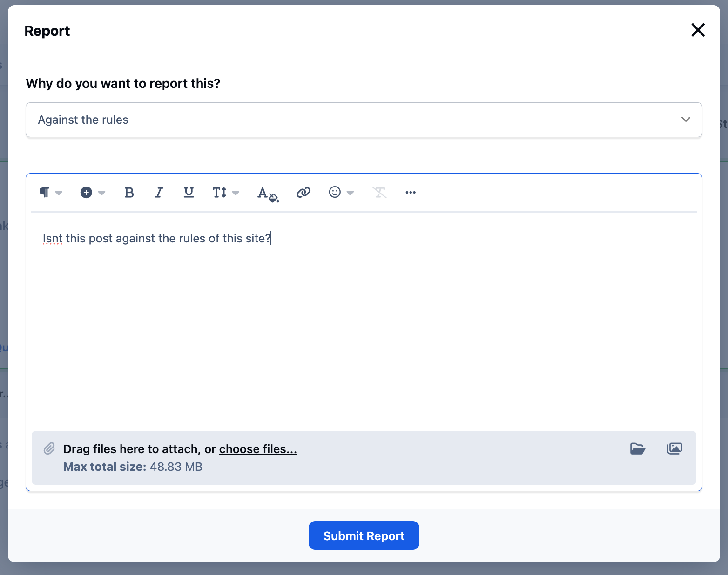The image size is (728, 575).
Task: Expand the font size dropdown arrow
Action: tap(236, 193)
